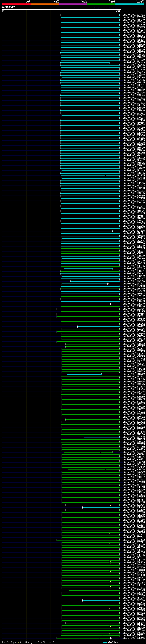
Task: Click hit label UniRef100_Q7XUF1
Action: pyautogui.click(x=134, y=226)
